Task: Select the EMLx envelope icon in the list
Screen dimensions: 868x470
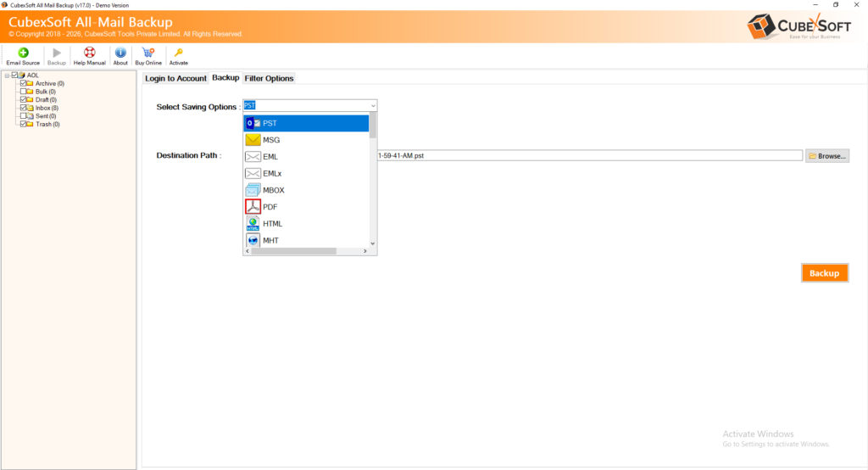Action: [x=253, y=173]
